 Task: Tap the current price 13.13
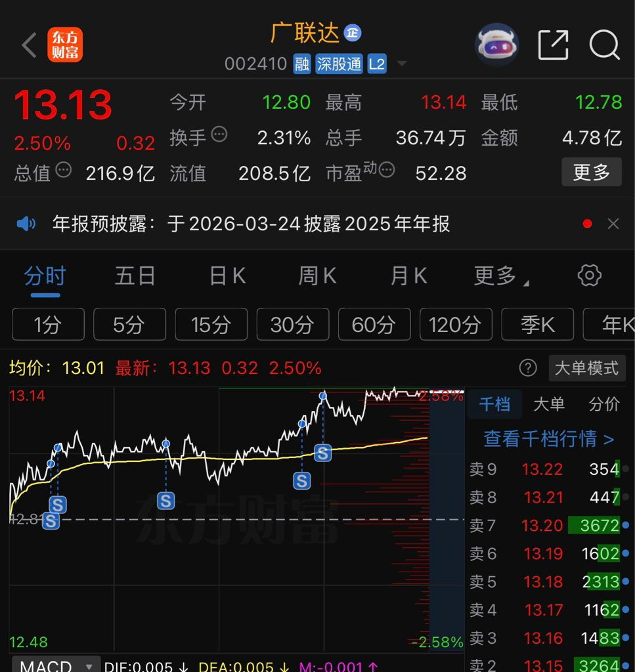(x=63, y=105)
